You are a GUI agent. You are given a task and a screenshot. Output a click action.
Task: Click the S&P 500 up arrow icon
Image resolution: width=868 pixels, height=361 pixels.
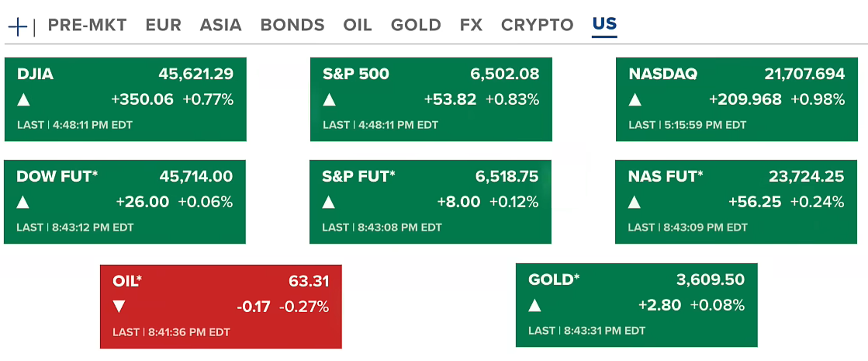[330, 99]
